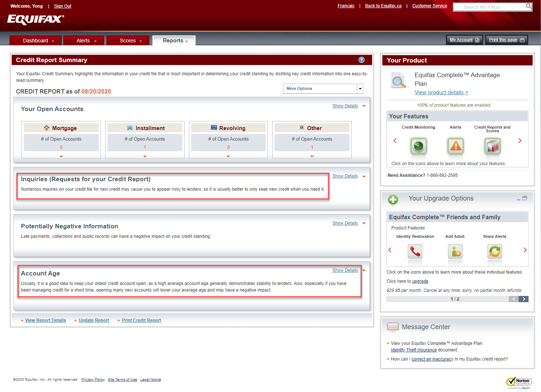541x392 pixels.
Task: Go Back to Equifax.ca
Action: pos(383,6)
